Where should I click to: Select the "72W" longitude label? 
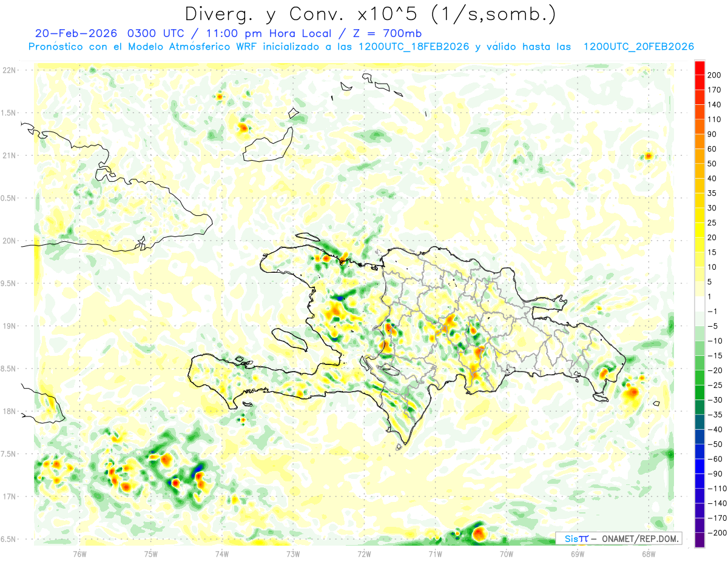(364, 554)
